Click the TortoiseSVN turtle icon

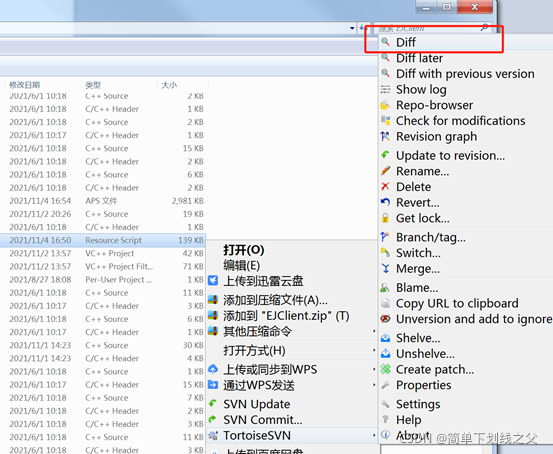(213, 435)
